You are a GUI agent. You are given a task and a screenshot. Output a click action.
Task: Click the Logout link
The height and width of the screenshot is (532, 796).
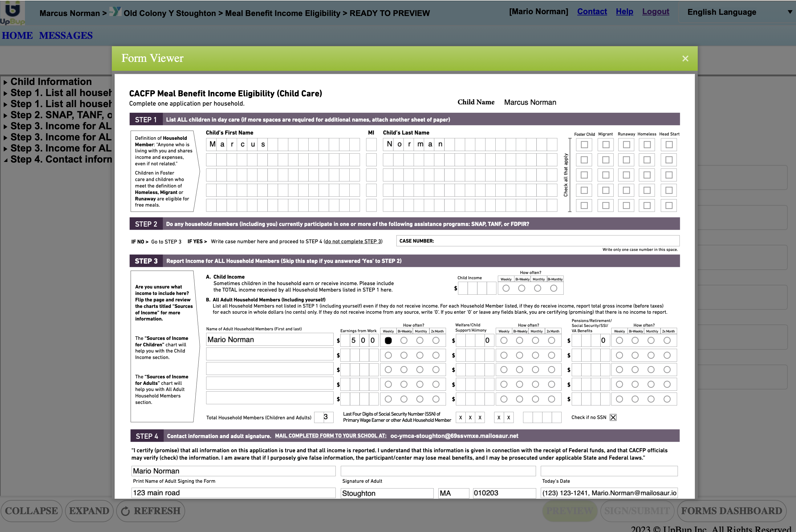click(x=655, y=11)
